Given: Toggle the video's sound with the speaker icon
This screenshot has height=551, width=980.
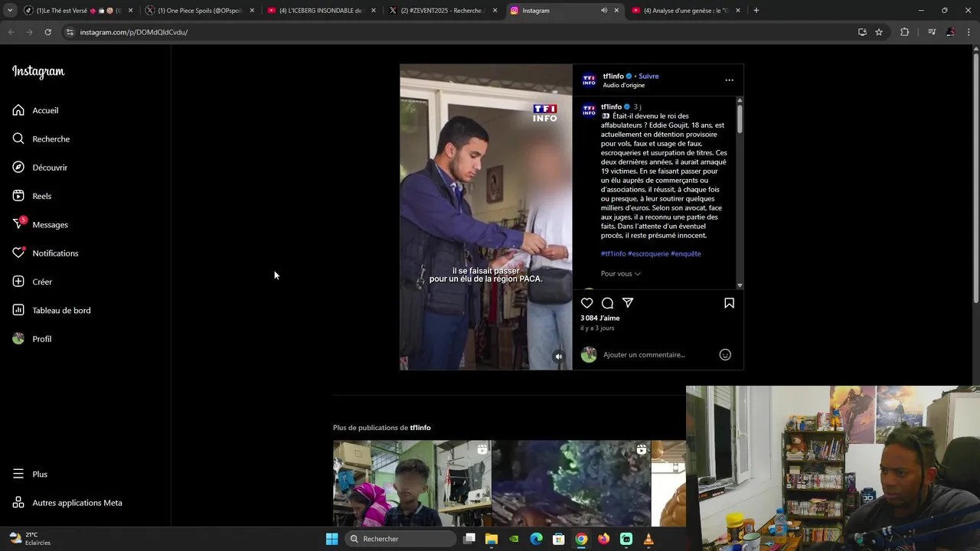Looking at the screenshot, I should point(559,357).
